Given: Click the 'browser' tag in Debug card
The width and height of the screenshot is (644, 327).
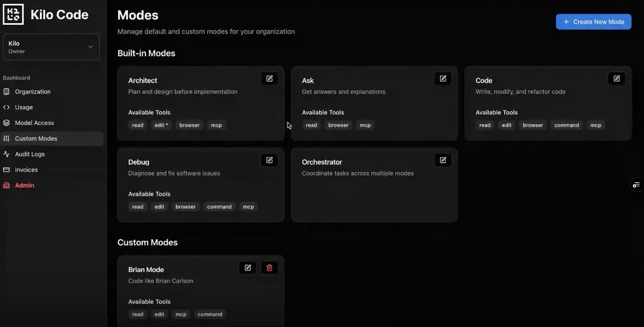Looking at the screenshot, I should point(186,207).
